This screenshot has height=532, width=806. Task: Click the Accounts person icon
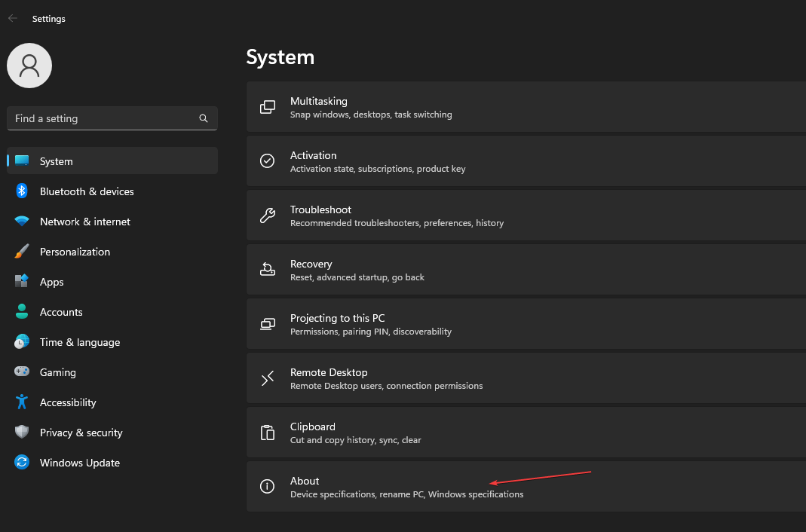pos(22,312)
